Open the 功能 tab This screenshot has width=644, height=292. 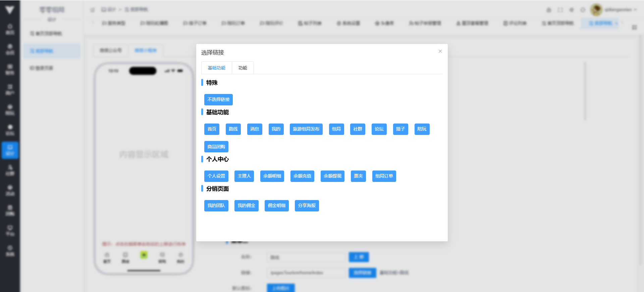(243, 68)
